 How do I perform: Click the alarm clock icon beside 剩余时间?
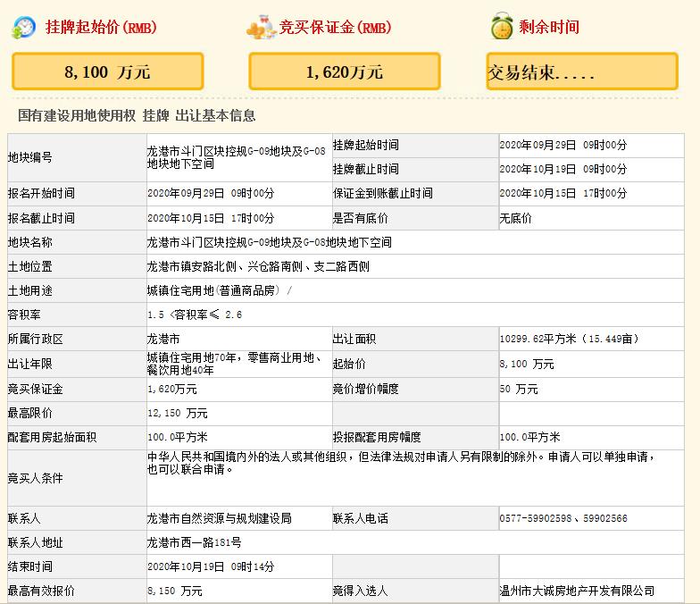coord(501,28)
